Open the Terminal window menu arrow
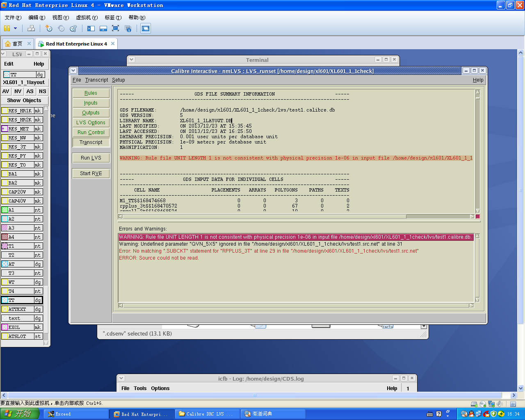This screenshot has height=420, width=525. click(x=131, y=59)
